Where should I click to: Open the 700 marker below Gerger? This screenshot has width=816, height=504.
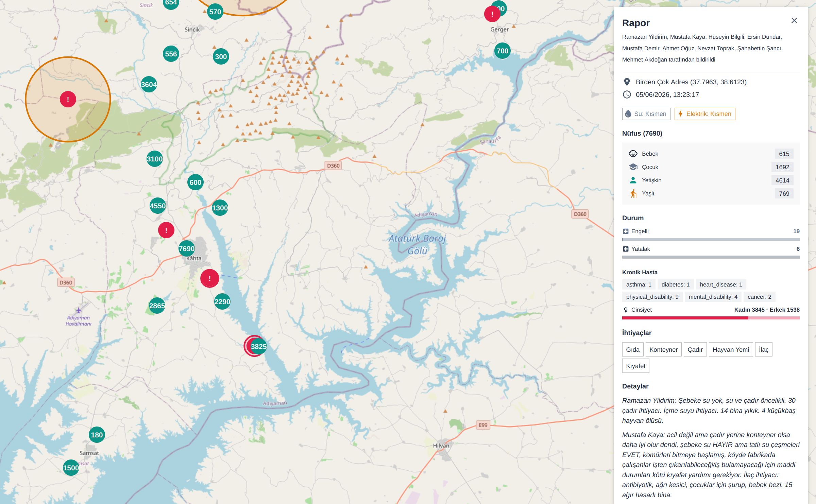pos(502,51)
